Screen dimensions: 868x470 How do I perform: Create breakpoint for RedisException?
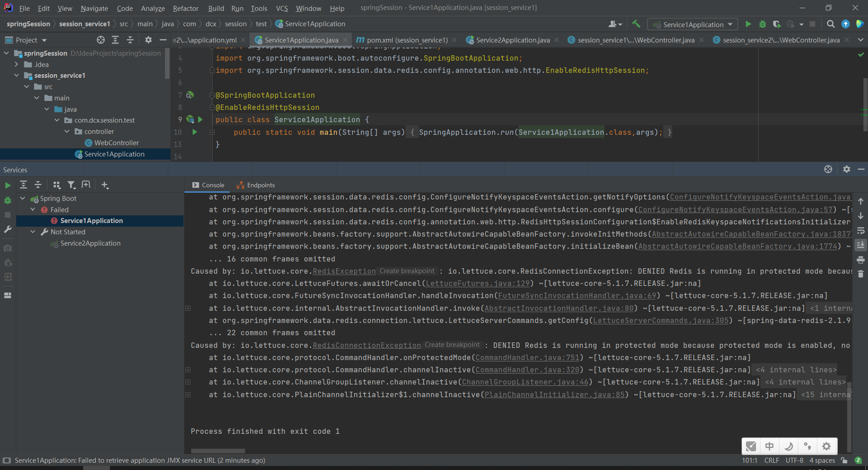pos(407,271)
